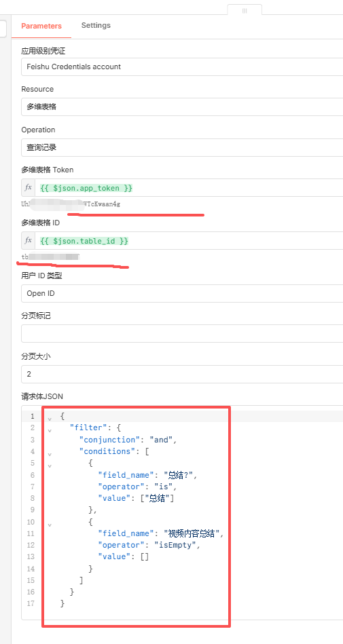This screenshot has width=343, height=644.
Task: Click the 多维表格 ID label
Action: click(41, 223)
